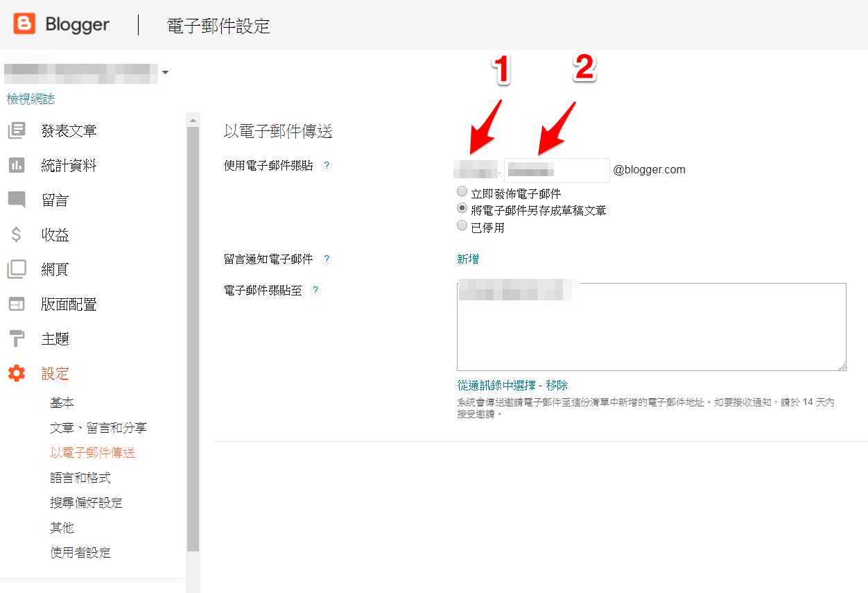Select the 將電子郵件另存成草稿文章 radio option
868x593 pixels.
462,208
